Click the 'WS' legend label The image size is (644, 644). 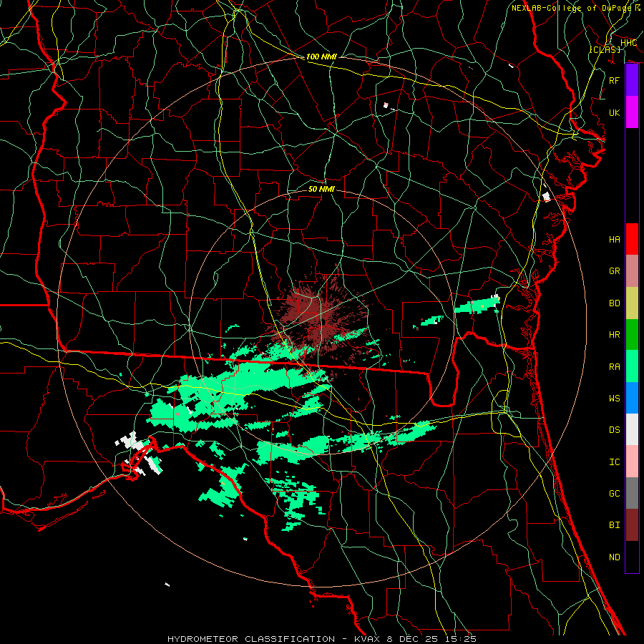tap(614, 399)
